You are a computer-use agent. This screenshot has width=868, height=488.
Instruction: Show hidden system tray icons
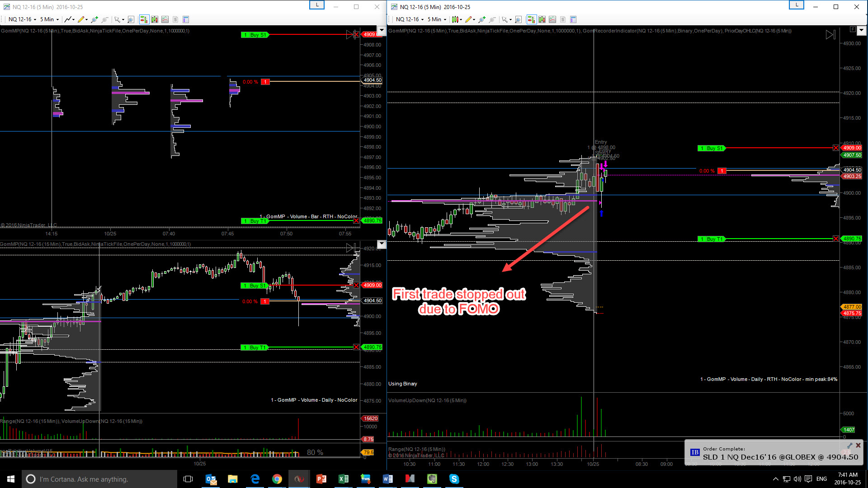pyautogui.click(x=776, y=479)
